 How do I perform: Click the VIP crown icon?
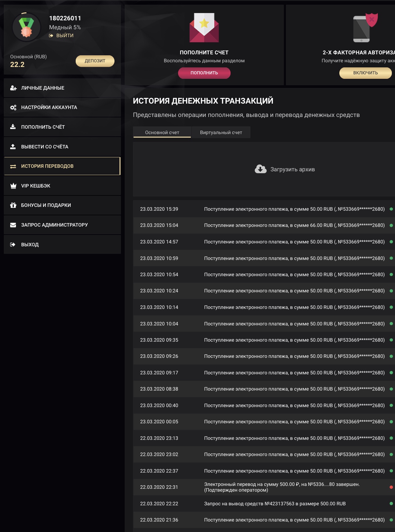click(x=13, y=186)
